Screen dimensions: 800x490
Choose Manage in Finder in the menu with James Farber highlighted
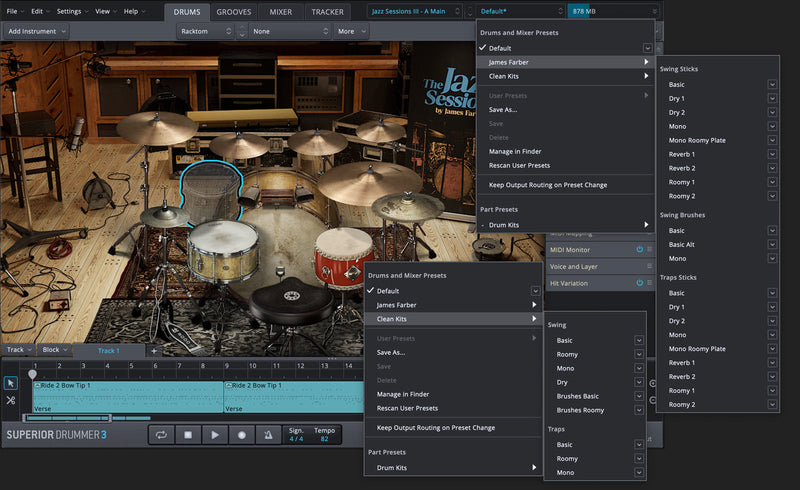click(x=515, y=151)
